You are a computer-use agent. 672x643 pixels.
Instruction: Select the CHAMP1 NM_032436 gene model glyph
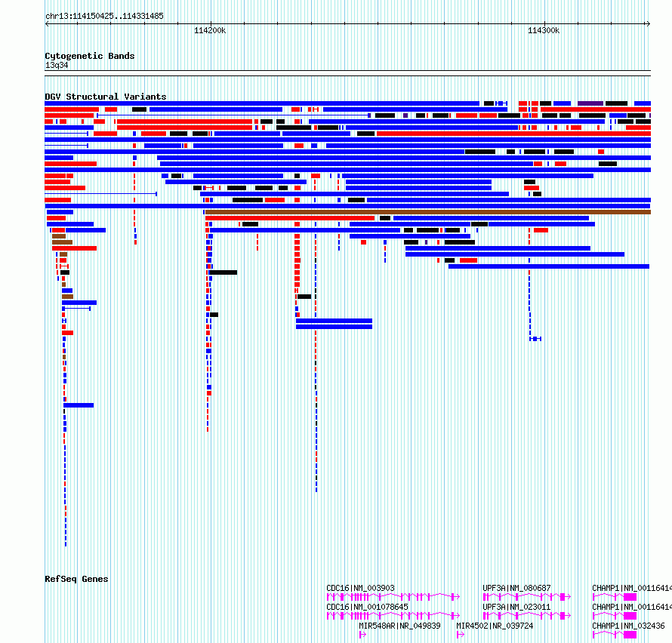pyautogui.click(x=615, y=635)
